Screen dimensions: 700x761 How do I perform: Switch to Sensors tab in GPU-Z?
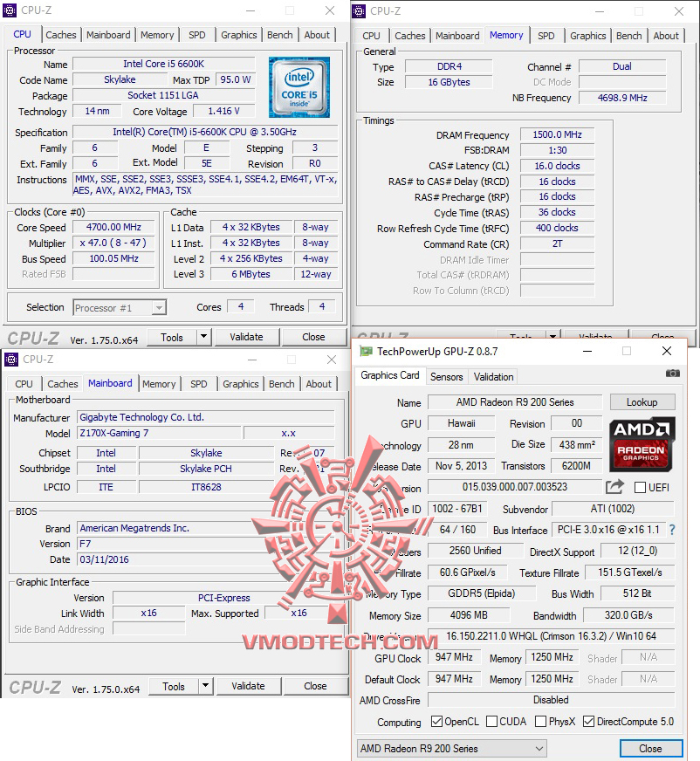[x=447, y=377]
